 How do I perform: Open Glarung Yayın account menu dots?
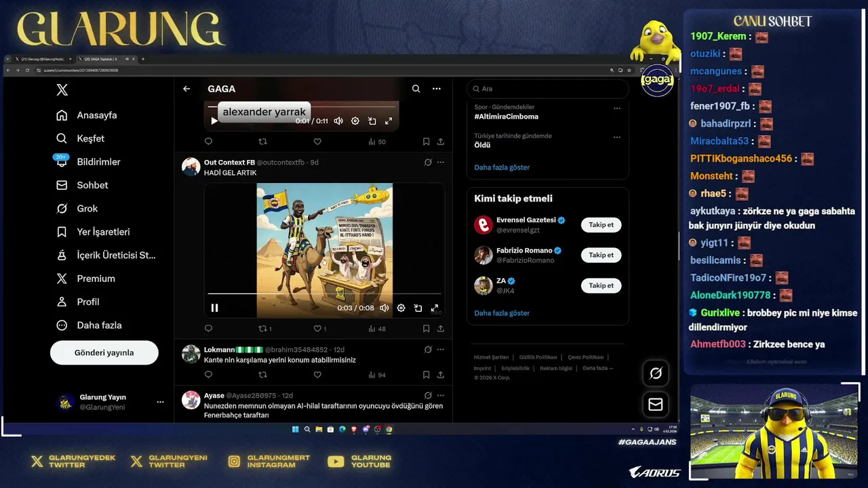click(x=160, y=402)
